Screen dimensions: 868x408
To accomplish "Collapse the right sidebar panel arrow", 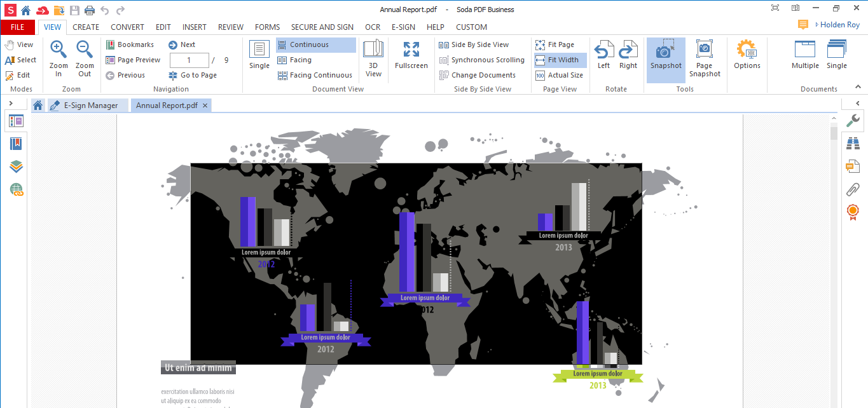I will 857,104.
